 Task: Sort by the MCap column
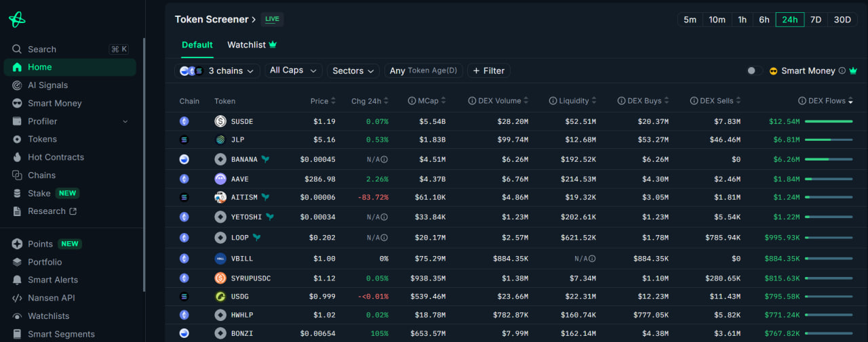coord(428,101)
